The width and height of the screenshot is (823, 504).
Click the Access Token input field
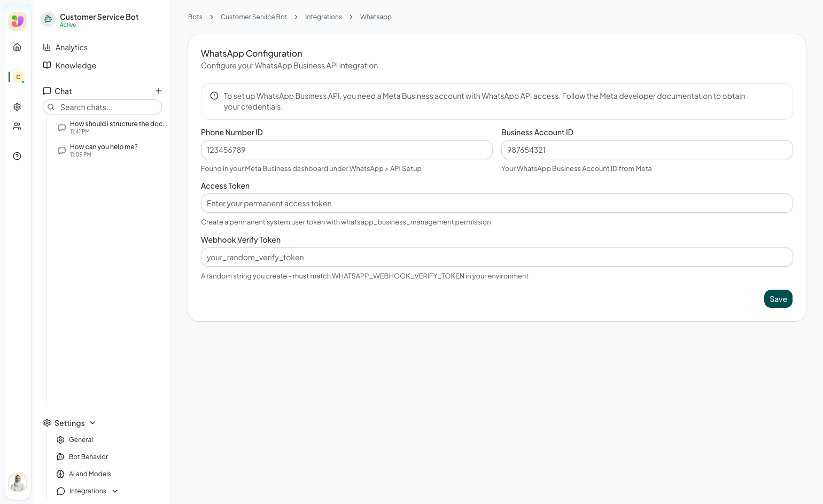496,204
